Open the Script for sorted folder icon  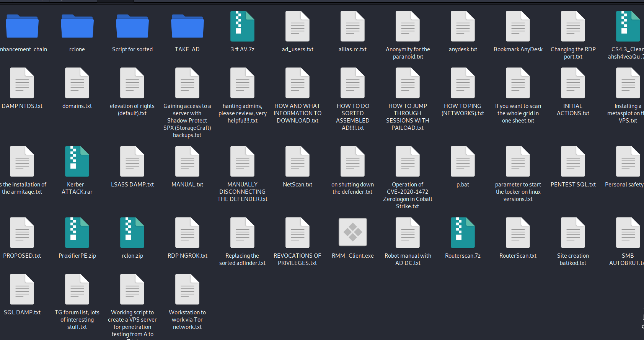tap(132, 26)
